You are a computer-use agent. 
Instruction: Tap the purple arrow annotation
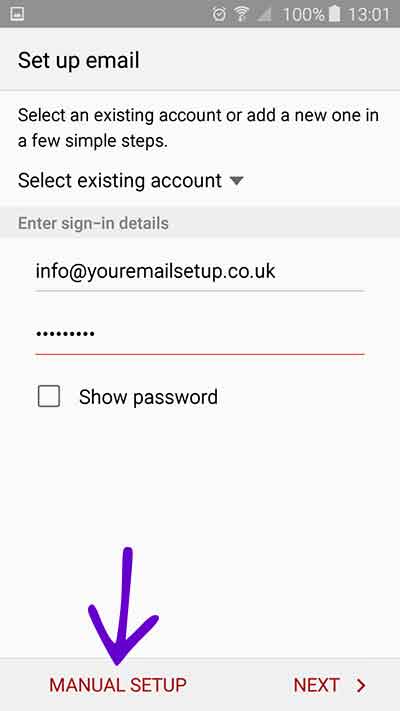pos(123,606)
